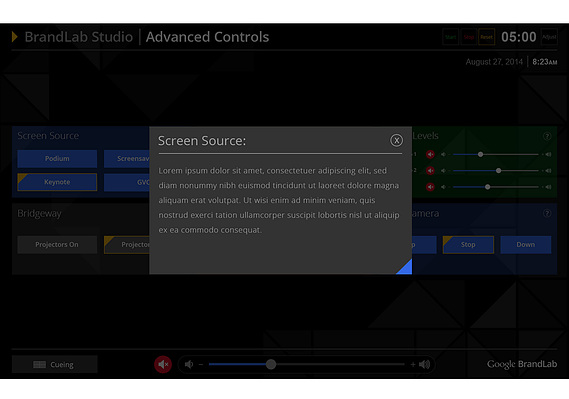This screenshot has height=399, width=569.
Task: Click the master volume up speaker icon
Action: [425, 364]
